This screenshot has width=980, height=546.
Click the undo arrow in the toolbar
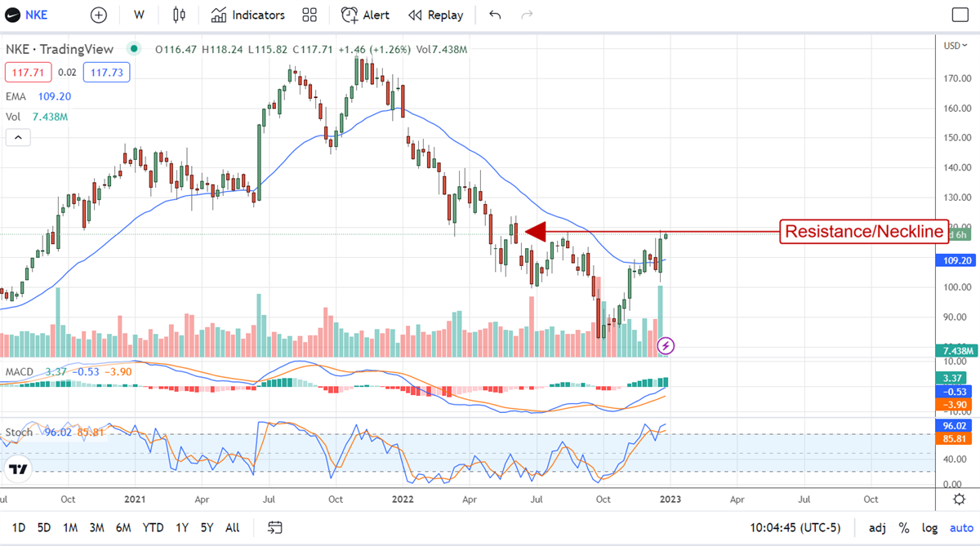[x=495, y=15]
